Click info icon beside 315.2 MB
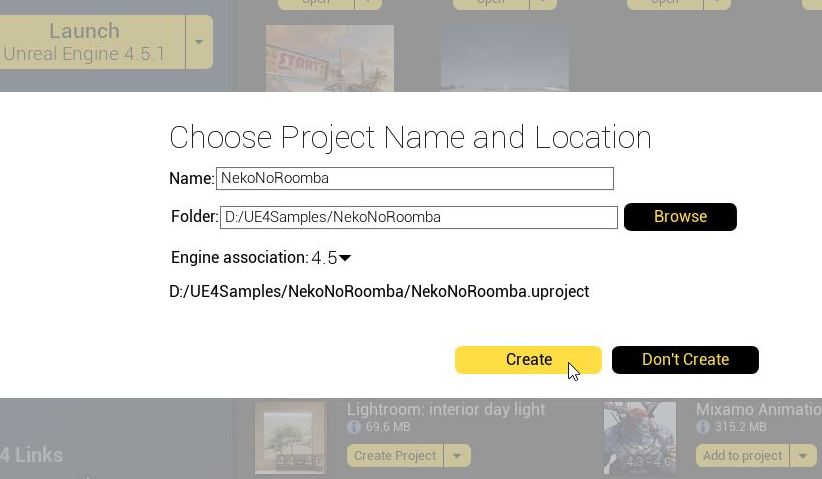 [702, 427]
